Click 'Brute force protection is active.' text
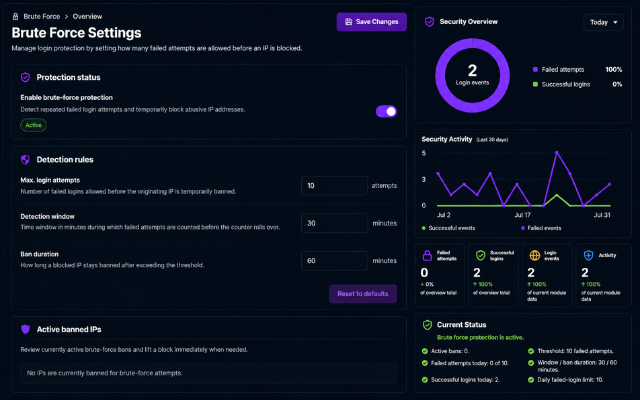The height and width of the screenshot is (400, 640). pyautogui.click(x=480, y=338)
